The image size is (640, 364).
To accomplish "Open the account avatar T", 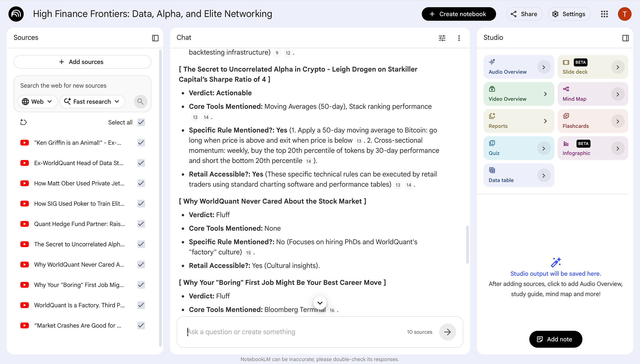I will point(624,14).
